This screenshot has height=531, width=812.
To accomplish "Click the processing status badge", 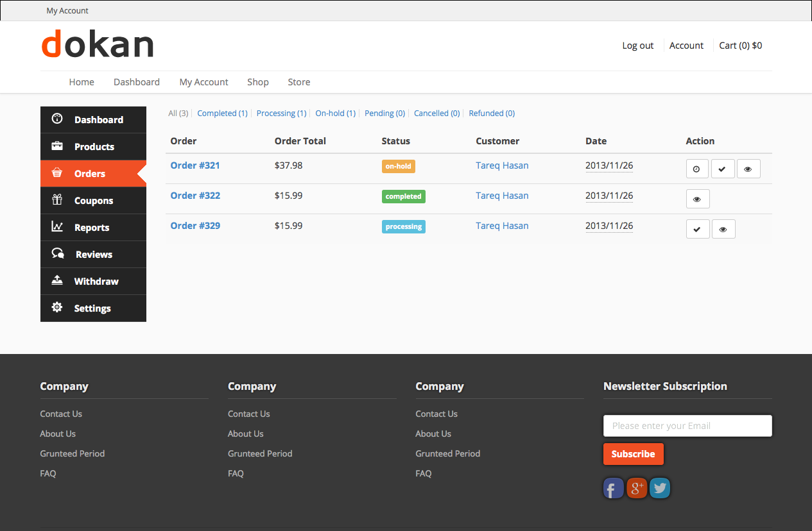I will [x=404, y=226].
